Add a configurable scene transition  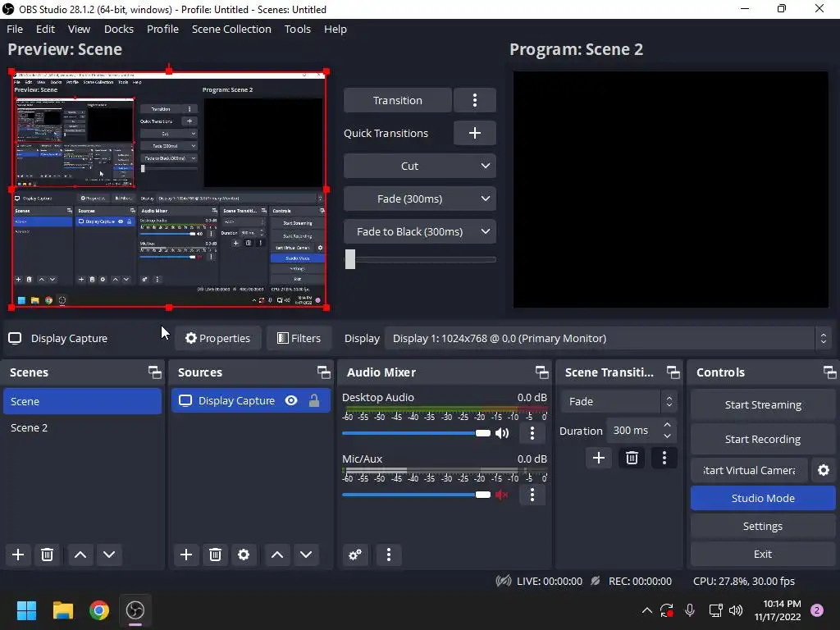tap(599, 458)
